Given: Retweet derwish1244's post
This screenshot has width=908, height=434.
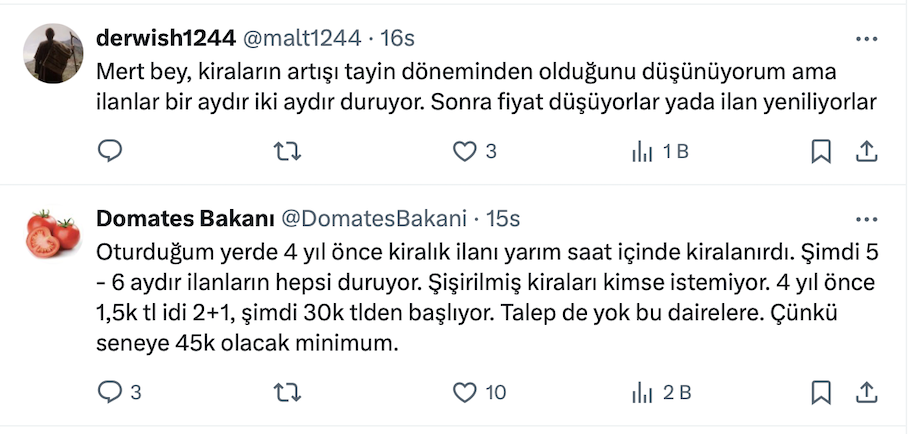Looking at the screenshot, I should pyautogui.click(x=287, y=151).
